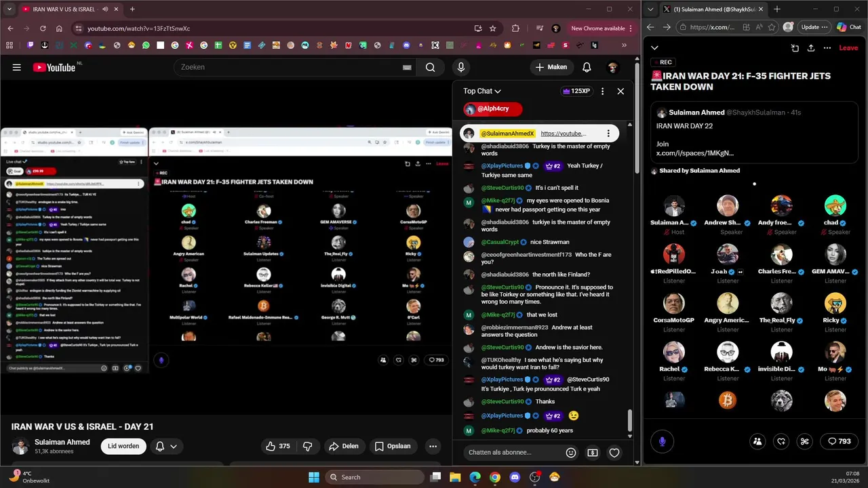Expand the Chrome tab search chevron
Image resolution: width=868 pixels, height=488 pixels.
point(9,9)
